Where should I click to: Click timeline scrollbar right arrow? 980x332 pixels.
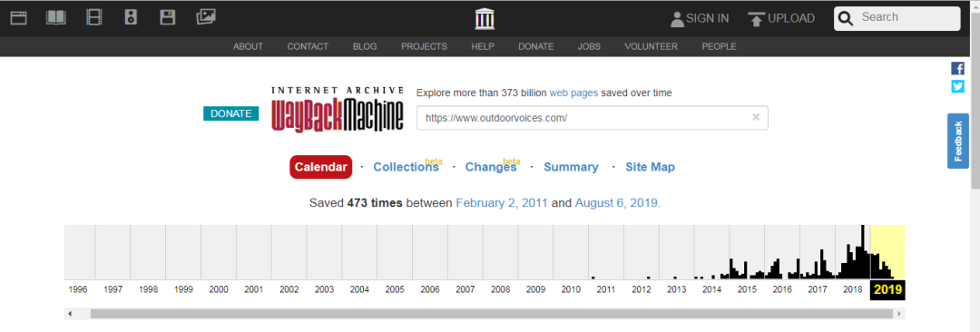(x=898, y=313)
